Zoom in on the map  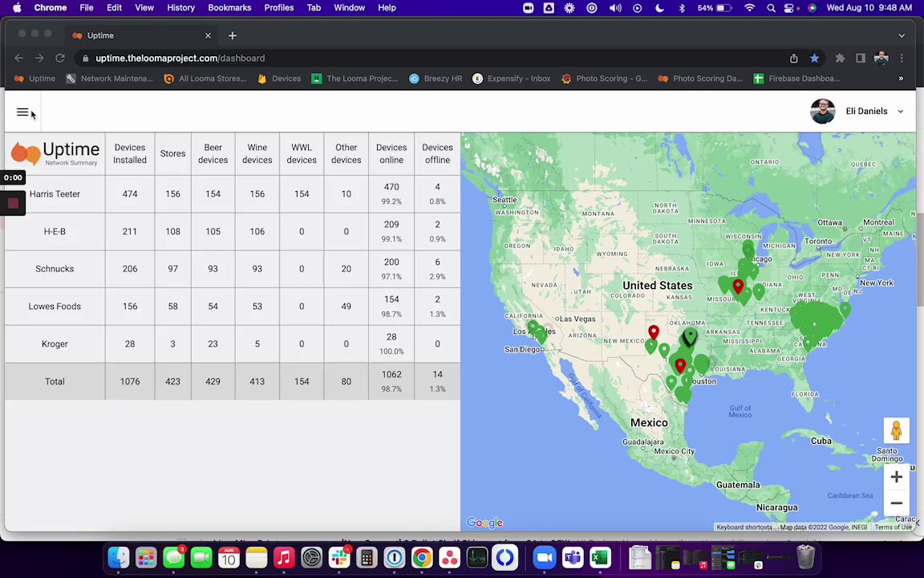click(896, 477)
